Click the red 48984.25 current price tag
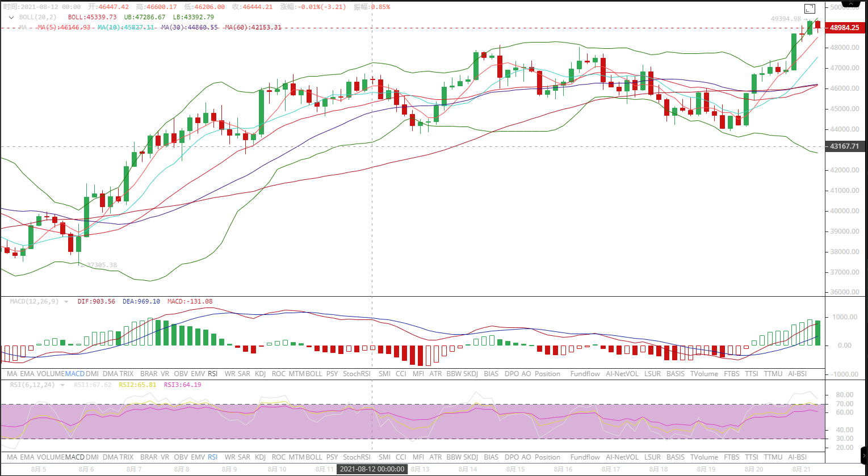The height and width of the screenshot is (476, 868). pyautogui.click(x=844, y=28)
